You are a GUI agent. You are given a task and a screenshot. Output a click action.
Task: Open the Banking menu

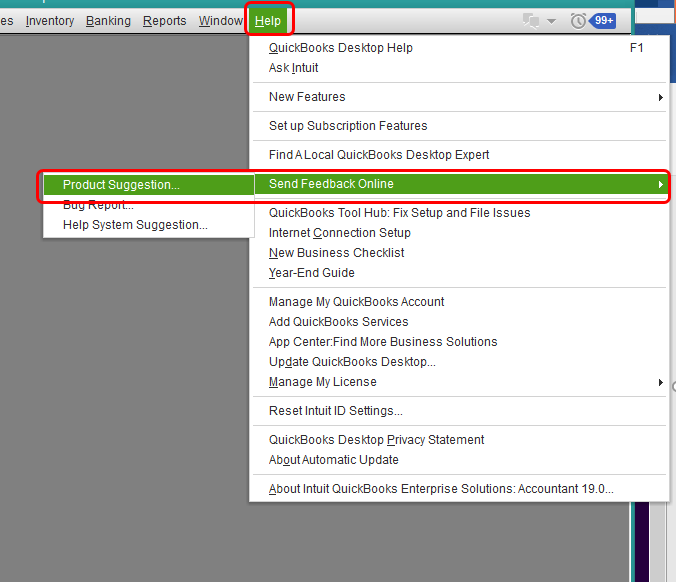tap(108, 21)
